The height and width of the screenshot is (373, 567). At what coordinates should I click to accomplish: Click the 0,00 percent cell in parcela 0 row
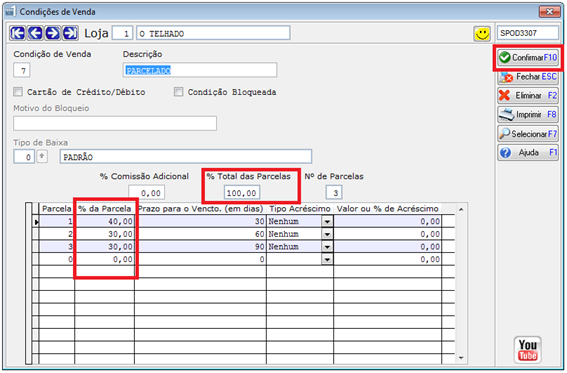point(105,260)
